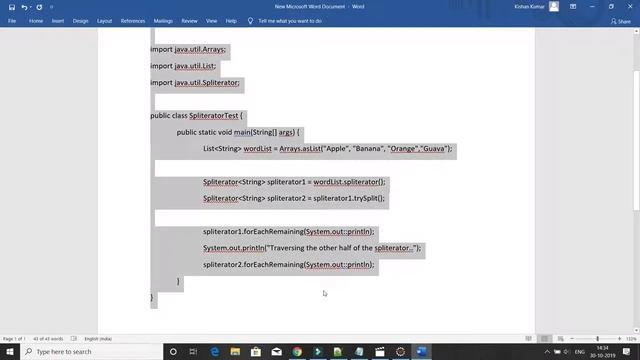The height and width of the screenshot is (360, 640).
Task: Click 'java.util.Spliterator;' import text
Action: tap(207, 82)
